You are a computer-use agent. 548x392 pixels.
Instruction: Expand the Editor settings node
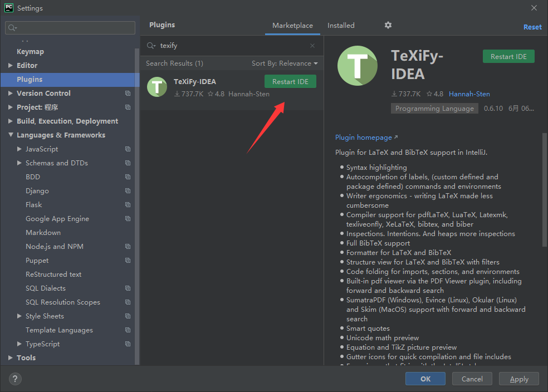[11, 65]
